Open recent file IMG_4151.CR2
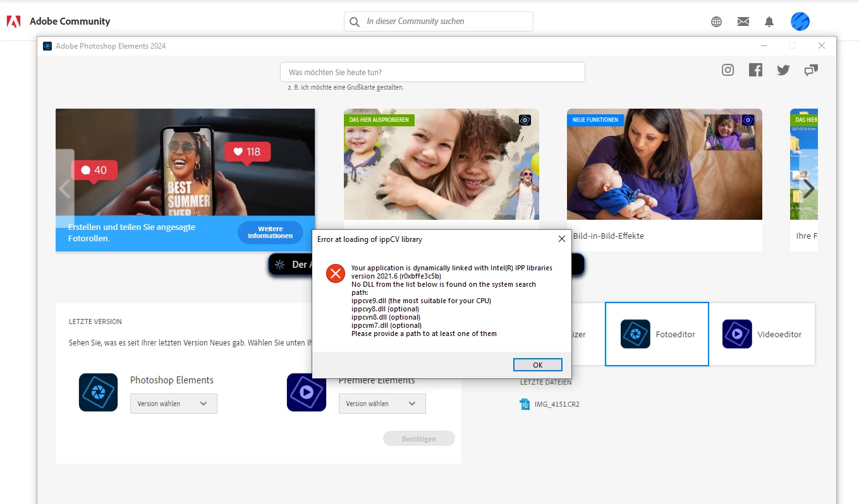Image resolution: width=859 pixels, height=504 pixels. (x=549, y=404)
